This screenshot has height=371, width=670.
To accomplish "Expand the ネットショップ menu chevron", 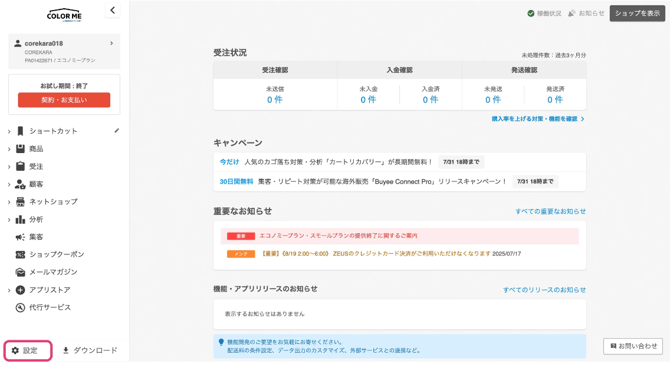I will click(x=9, y=202).
